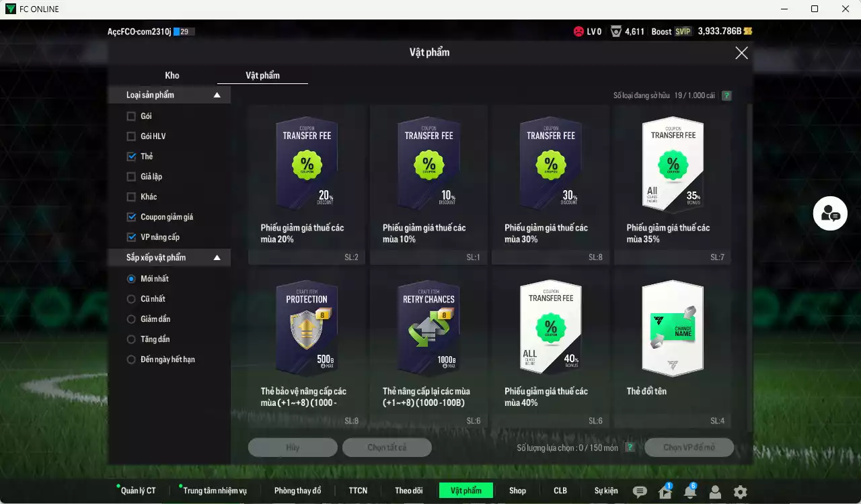Click the Chọn VP để mở button
The height and width of the screenshot is (504, 861).
(689, 448)
